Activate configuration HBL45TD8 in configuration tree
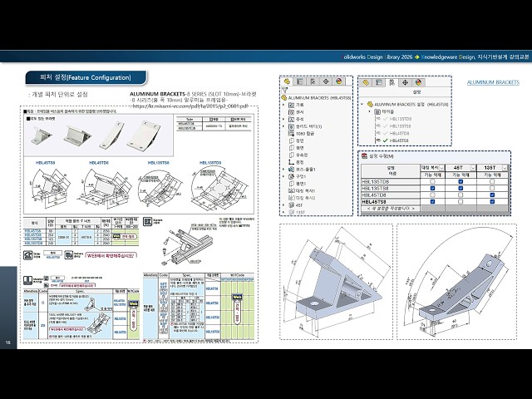Viewport: 532px width, 399px height. click(x=399, y=133)
